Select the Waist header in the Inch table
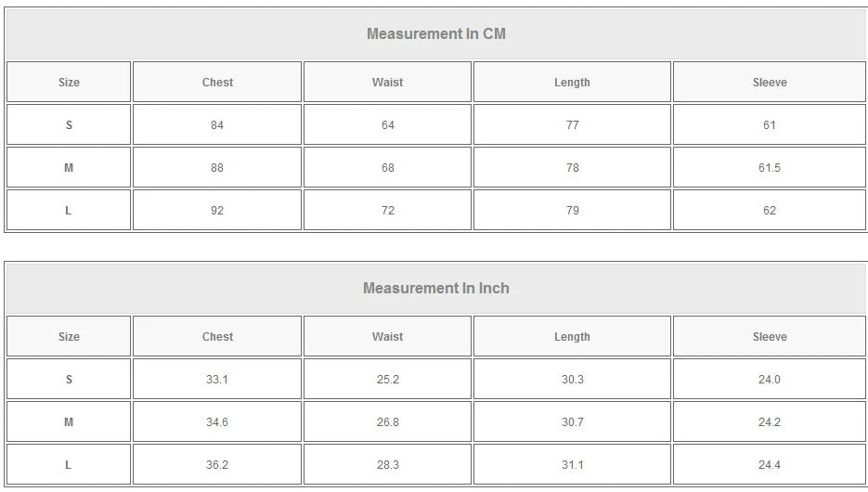 (387, 337)
